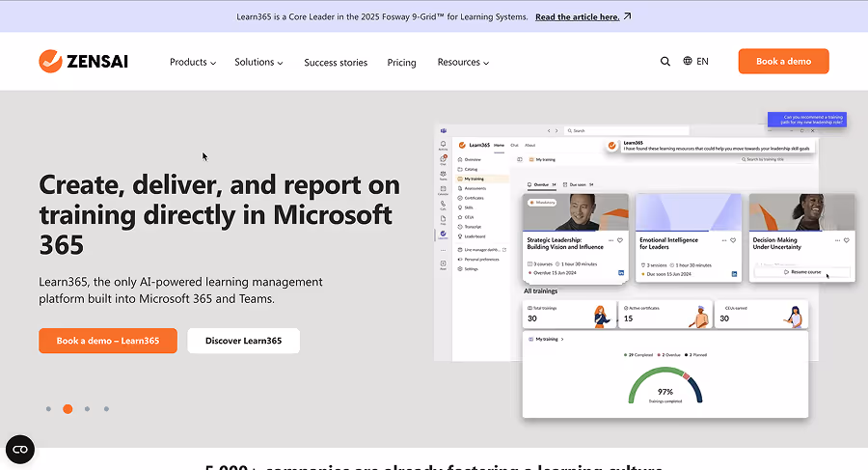868x470 pixels.
Task: Click the 97% trainings completed gauge
Action: pos(665,386)
